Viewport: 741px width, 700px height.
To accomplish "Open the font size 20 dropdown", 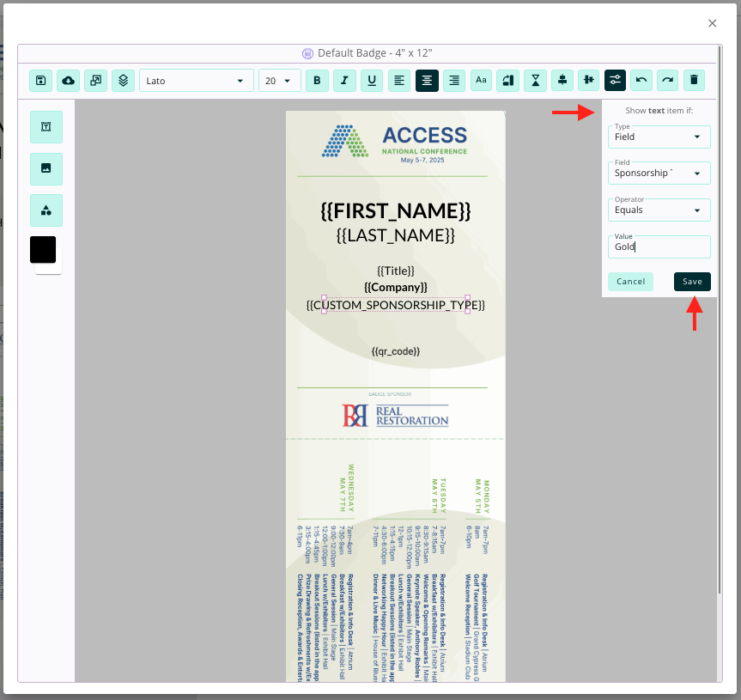I will (279, 81).
